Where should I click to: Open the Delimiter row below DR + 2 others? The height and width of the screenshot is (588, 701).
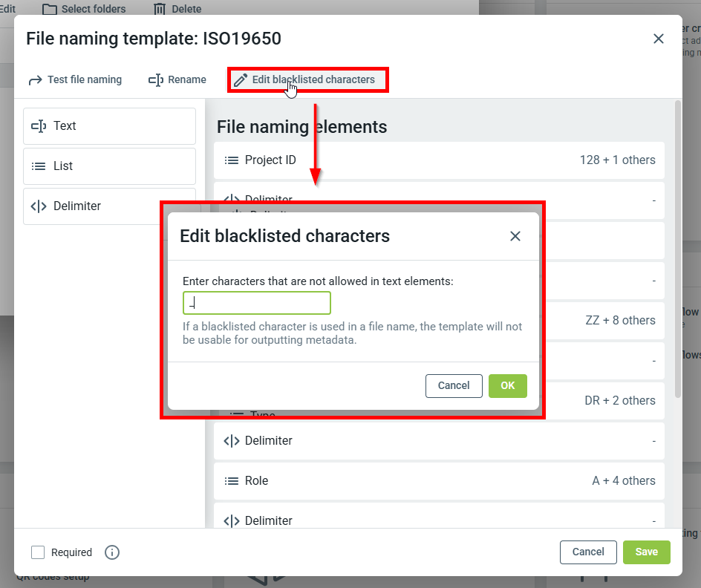click(x=438, y=441)
